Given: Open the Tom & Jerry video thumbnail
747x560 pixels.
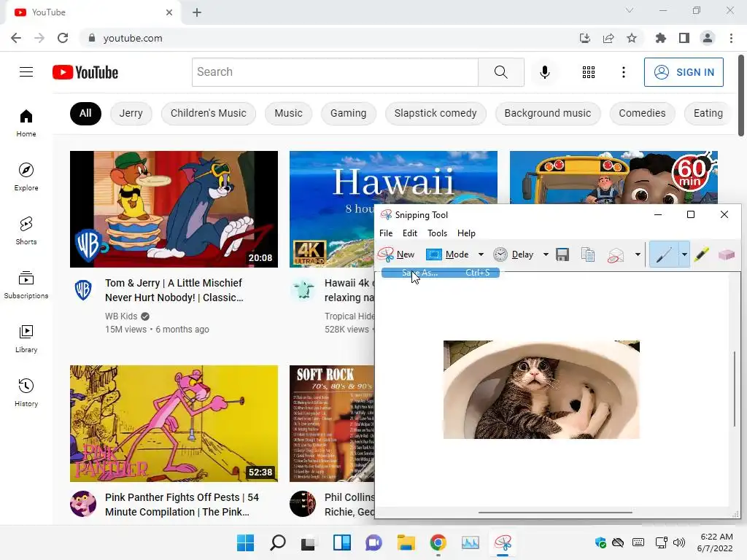Looking at the screenshot, I should (174, 209).
